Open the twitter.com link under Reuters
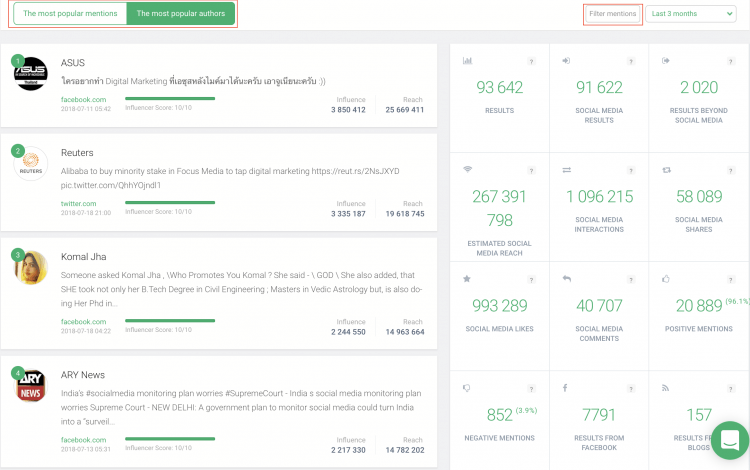 [78, 204]
